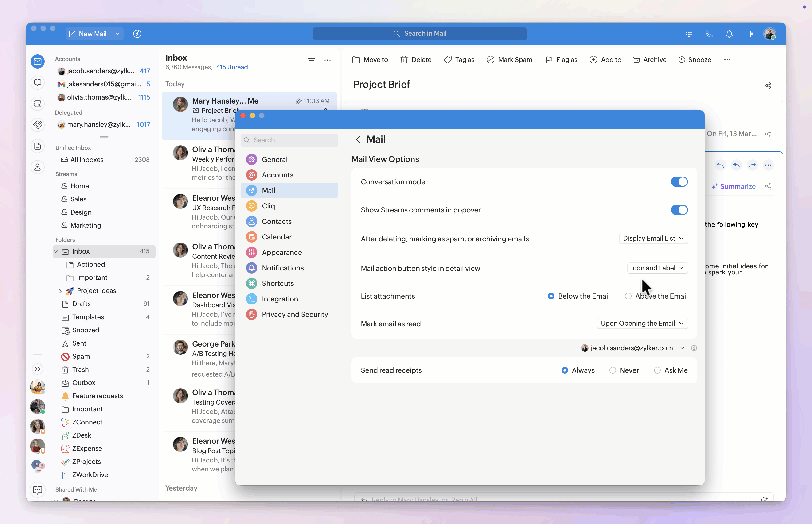The image size is (812, 524).
Task: Click the Snooze clock icon
Action: (682, 60)
